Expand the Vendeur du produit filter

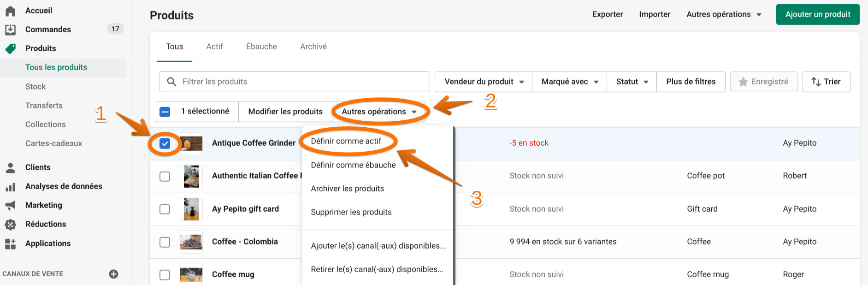[x=484, y=82]
